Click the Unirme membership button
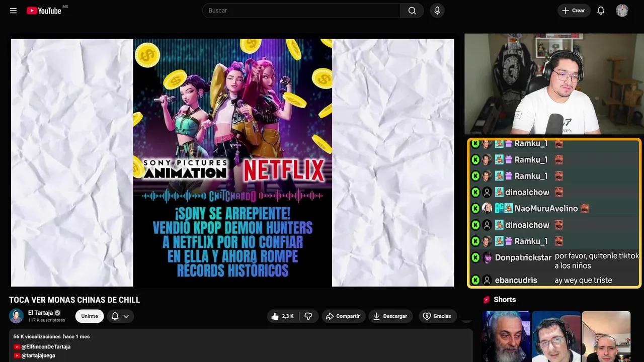644x362 pixels. coord(90,316)
